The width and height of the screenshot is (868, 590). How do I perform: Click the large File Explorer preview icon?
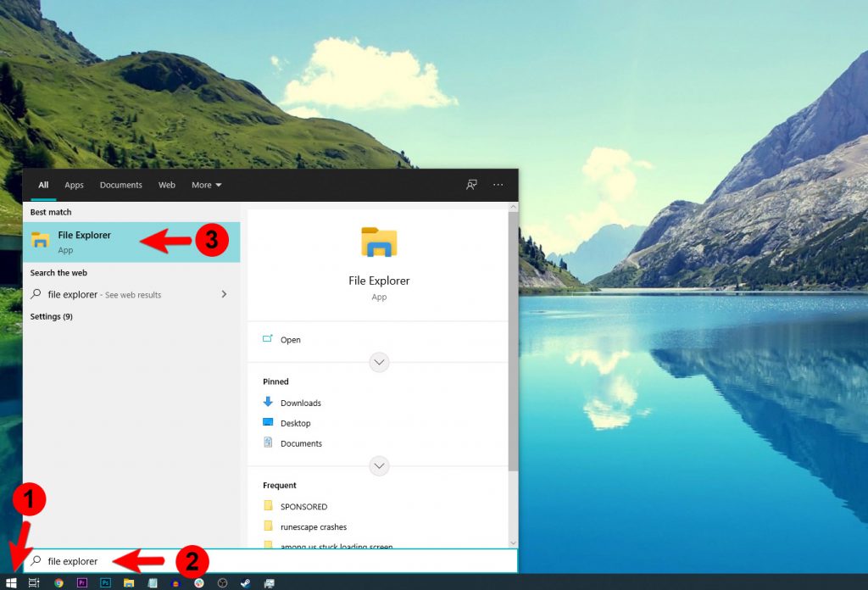[x=379, y=242]
